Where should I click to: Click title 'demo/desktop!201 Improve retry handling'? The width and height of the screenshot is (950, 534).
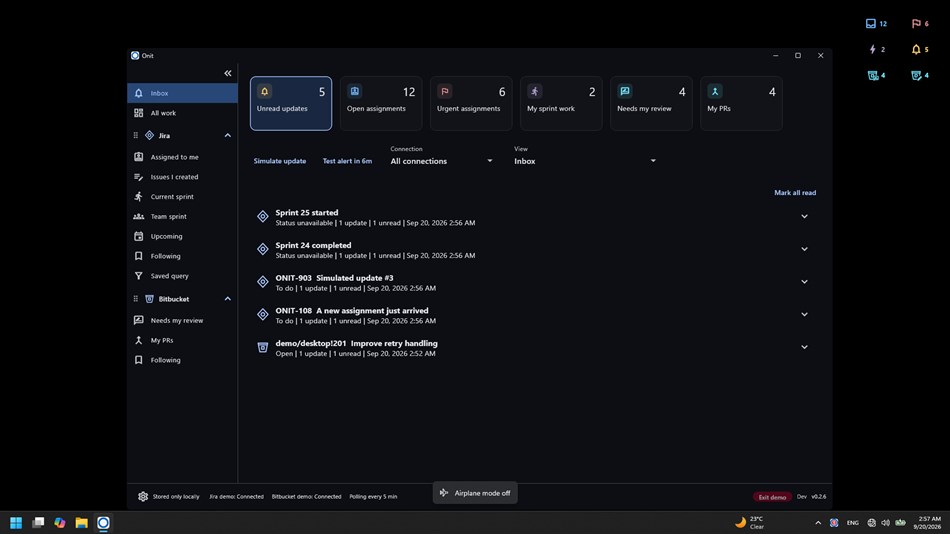pyautogui.click(x=356, y=343)
